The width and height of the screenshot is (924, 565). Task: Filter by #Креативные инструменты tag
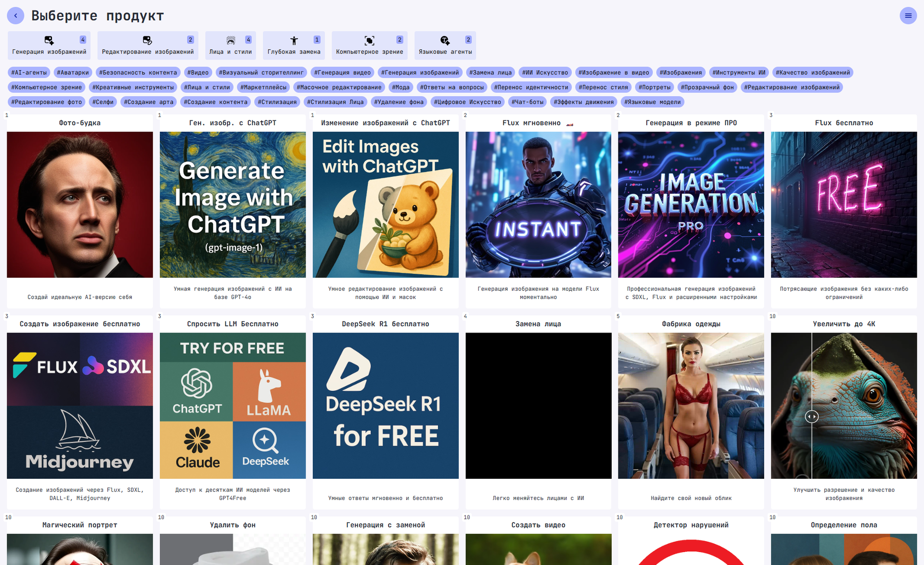133,88
